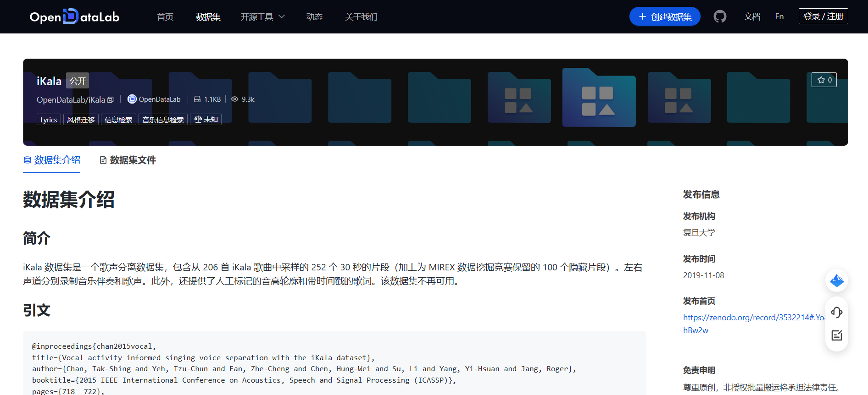868x395 pixels.
Task: Open the zenodo.org record link
Action: pyautogui.click(x=754, y=324)
